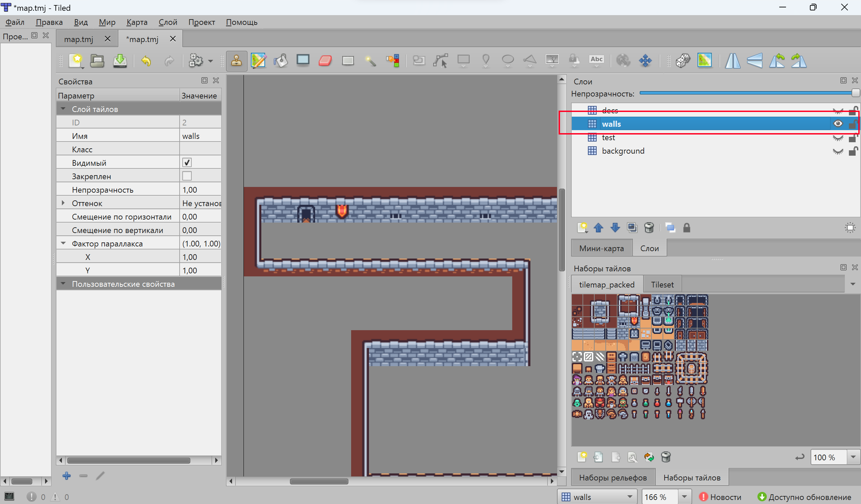Click the Undo arrow in the toolbar
This screenshot has width=861, height=504.
146,61
